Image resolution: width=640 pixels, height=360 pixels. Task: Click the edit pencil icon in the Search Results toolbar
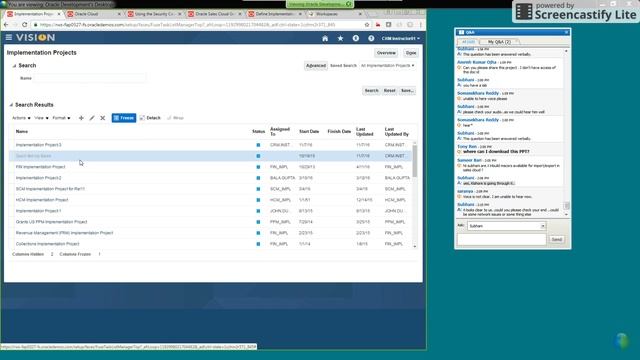click(92, 118)
